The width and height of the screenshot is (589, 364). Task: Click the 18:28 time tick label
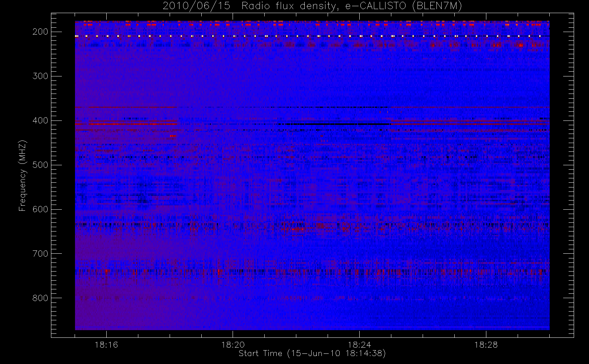[x=486, y=344]
